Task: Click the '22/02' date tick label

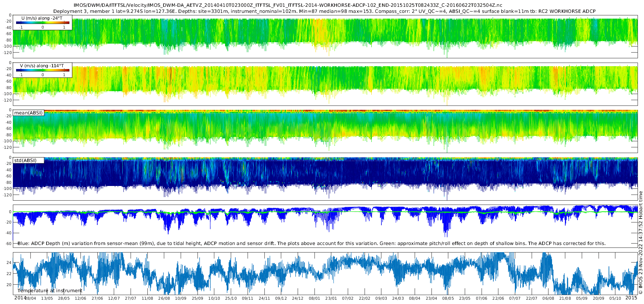Action: [x=365, y=298]
